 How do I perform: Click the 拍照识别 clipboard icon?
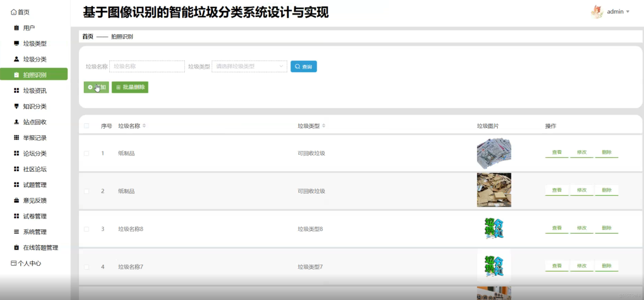(16, 74)
